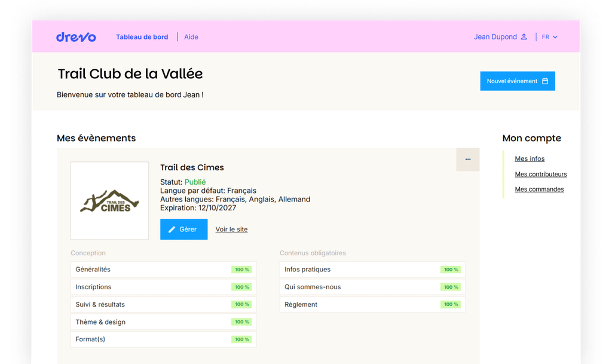Open the Généralités section row
Viewport: 612px width, 364px height.
164,270
